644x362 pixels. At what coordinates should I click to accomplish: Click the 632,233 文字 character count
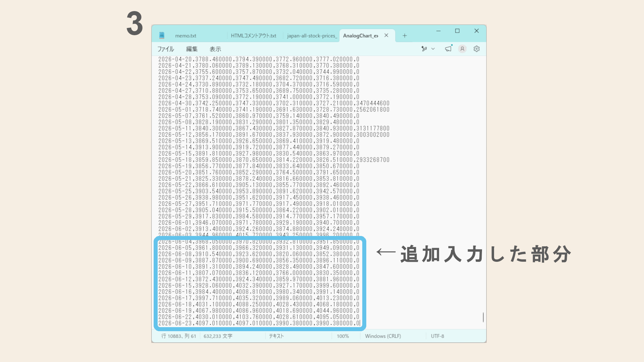coord(218,336)
